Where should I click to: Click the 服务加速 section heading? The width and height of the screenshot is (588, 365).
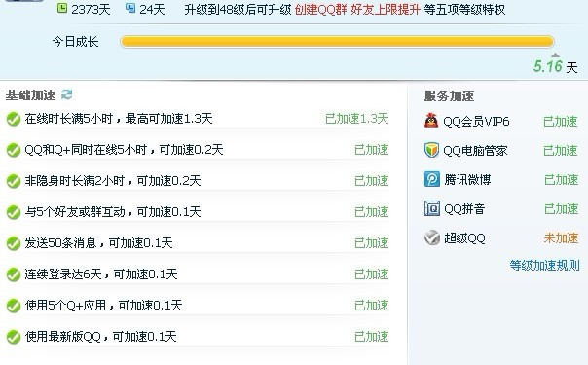tap(449, 96)
